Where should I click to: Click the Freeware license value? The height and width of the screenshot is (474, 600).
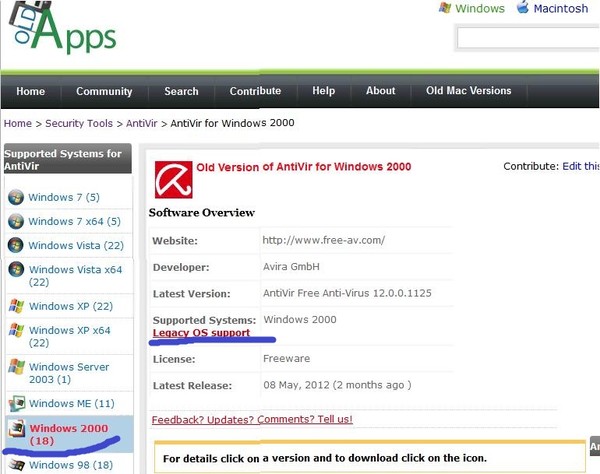pyautogui.click(x=287, y=359)
